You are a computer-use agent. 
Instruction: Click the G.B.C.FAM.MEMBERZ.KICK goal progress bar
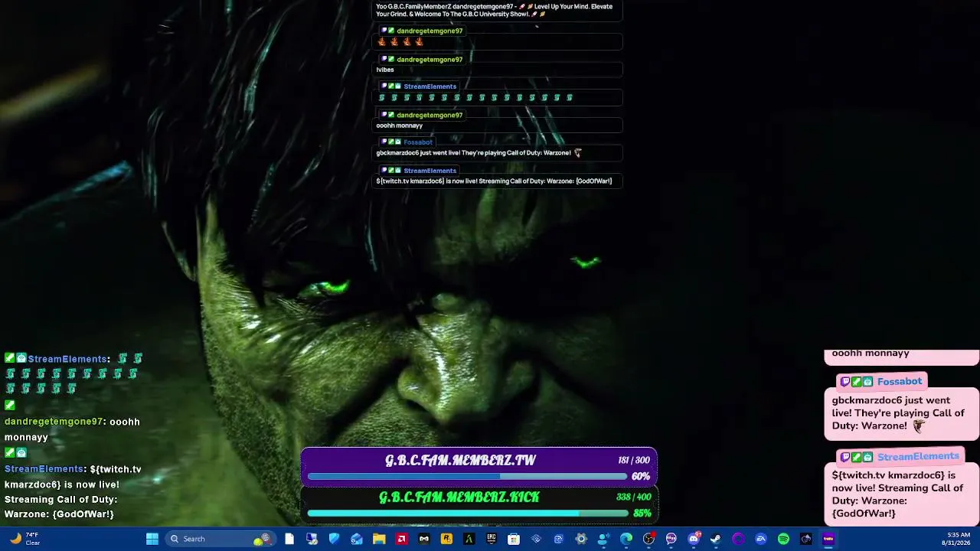pos(467,513)
